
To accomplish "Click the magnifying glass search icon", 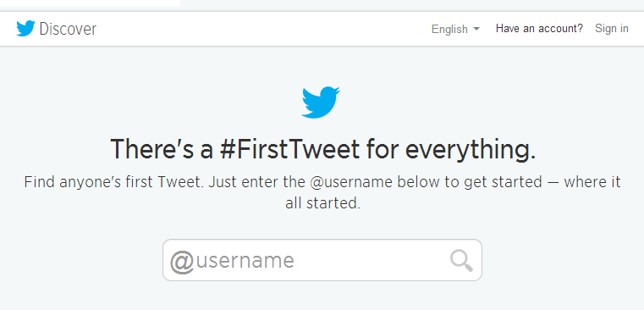I will pyautogui.click(x=461, y=261).
